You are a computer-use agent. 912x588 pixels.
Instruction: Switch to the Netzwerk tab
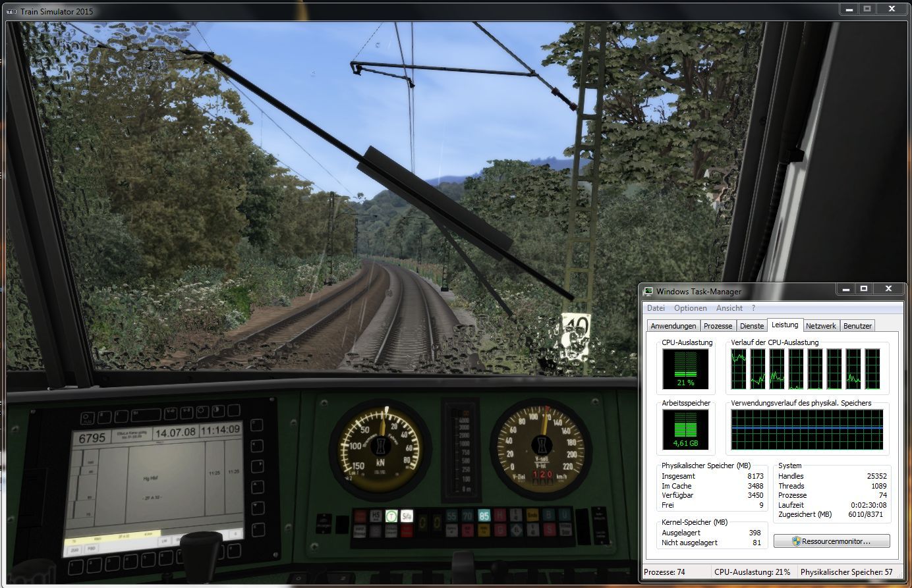coord(821,326)
